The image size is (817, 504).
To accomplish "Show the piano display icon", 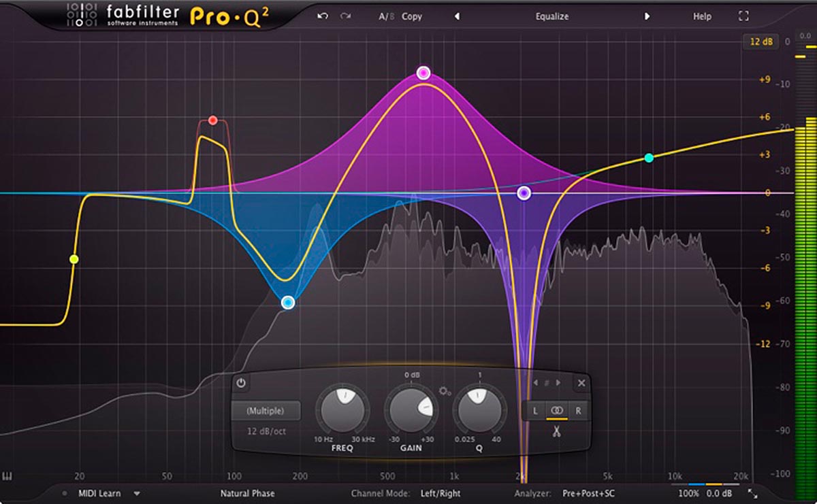I will pyautogui.click(x=8, y=475).
